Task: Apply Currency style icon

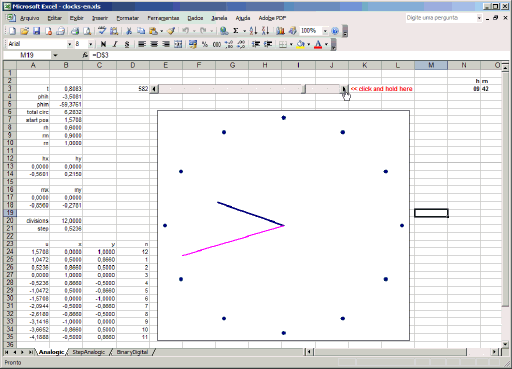Action: [193, 44]
